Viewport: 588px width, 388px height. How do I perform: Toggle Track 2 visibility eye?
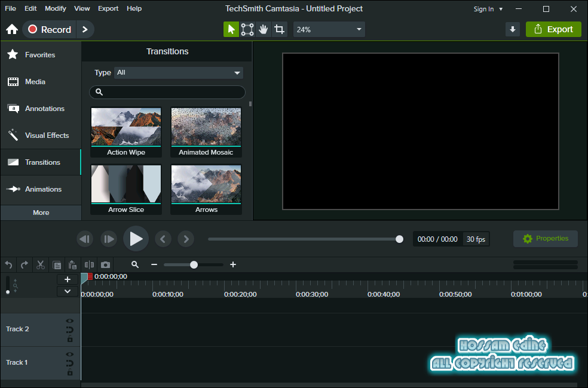coord(70,321)
